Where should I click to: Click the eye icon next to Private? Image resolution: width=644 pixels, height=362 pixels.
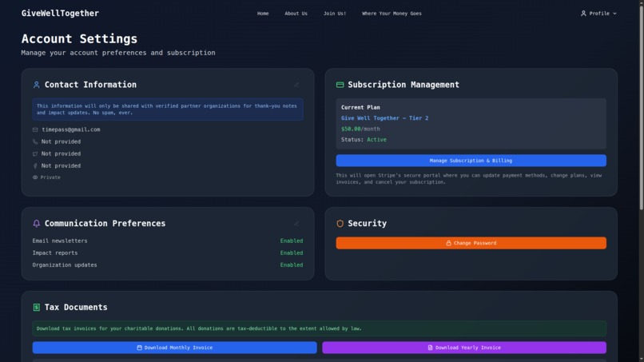pyautogui.click(x=35, y=177)
